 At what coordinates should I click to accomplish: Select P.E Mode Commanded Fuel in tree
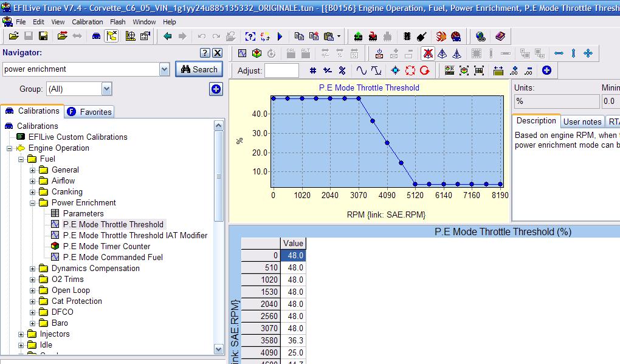112,257
